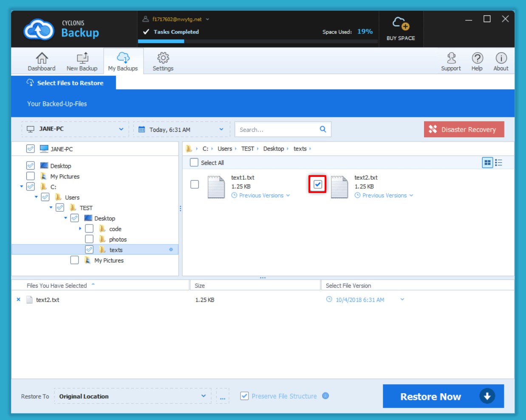
Task: Remove text2.txt from selected files
Action: pyautogui.click(x=18, y=300)
